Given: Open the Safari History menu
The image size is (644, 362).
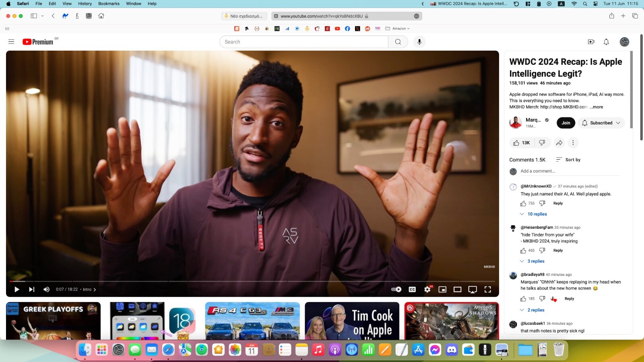Looking at the screenshot, I should point(85,4).
